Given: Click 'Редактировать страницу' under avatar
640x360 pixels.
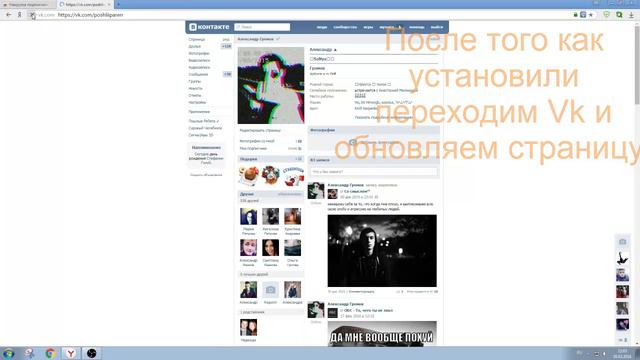Looking at the screenshot, I should (x=260, y=130).
